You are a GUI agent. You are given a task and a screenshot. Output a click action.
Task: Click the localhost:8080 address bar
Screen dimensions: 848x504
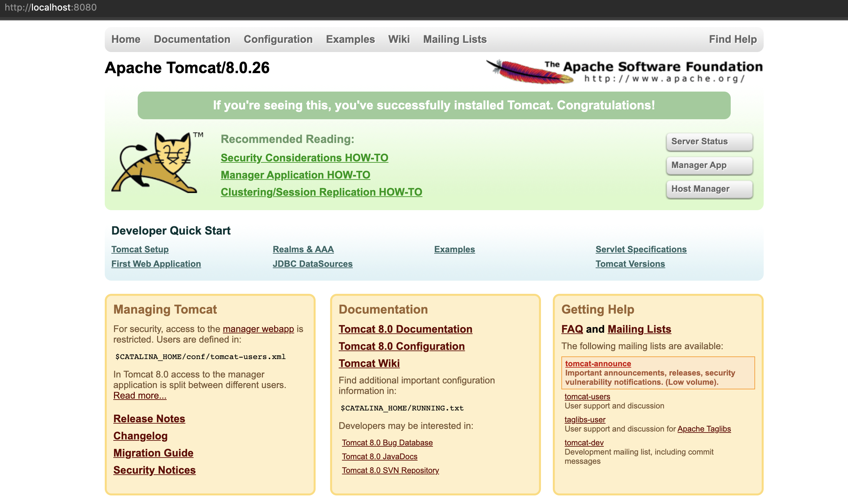(51, 8)
